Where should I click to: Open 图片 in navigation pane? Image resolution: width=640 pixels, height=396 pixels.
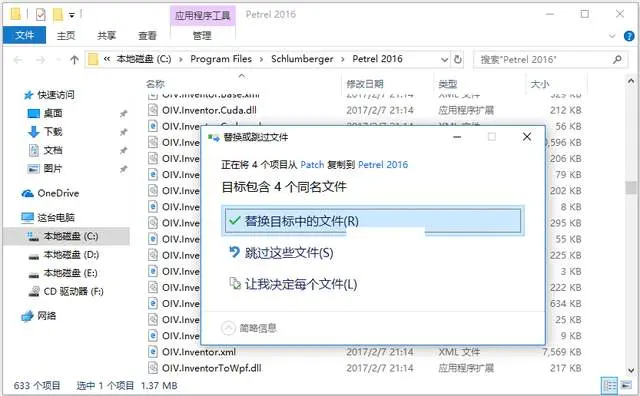pos(45,168)
